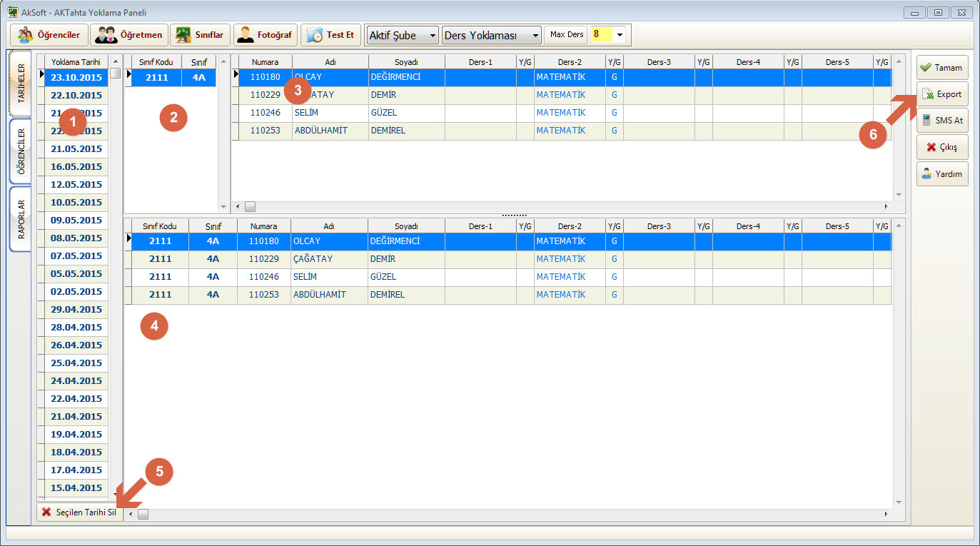Click the Yoklama Tarihi column header
Viewport: 980px width, 546px height.
(76, 61)
